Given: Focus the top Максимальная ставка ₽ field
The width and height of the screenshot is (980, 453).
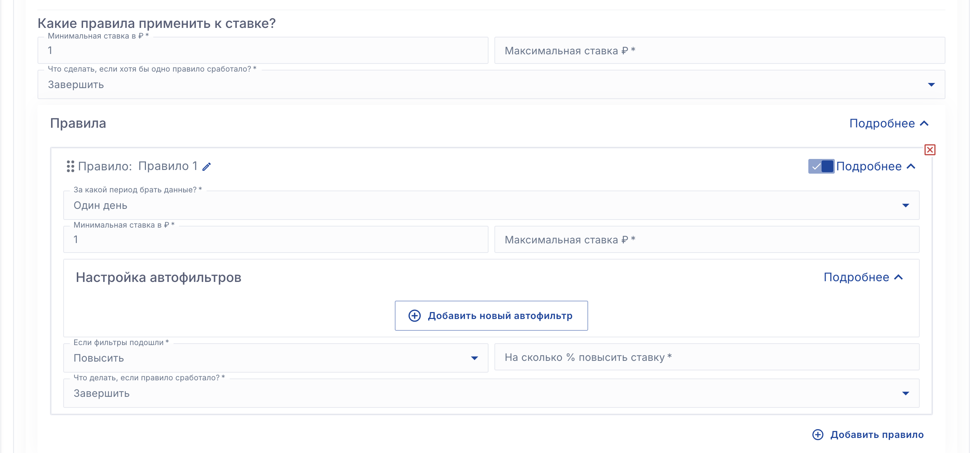Looking at the screenshot, I should coord(719,51).
